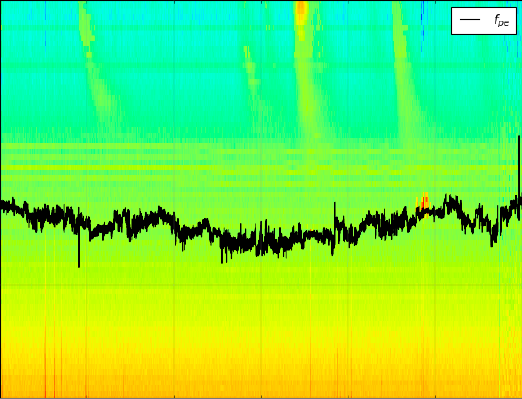Click the f_pe legend label text

pos(502,21)
